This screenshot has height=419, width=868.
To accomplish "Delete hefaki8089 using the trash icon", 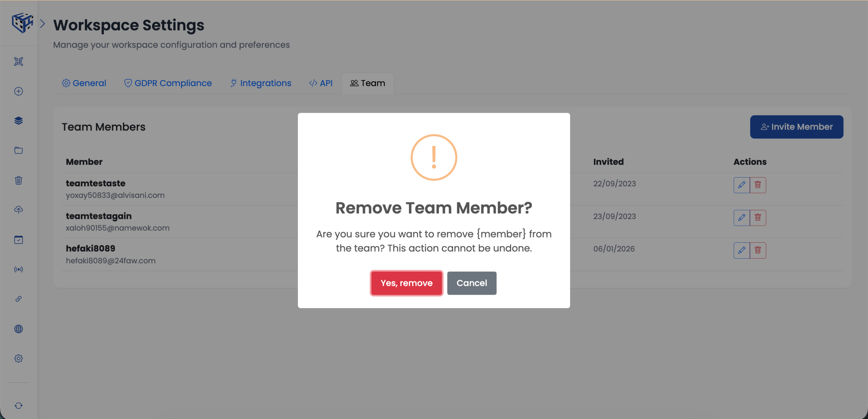I will click(x=758, y=250).
